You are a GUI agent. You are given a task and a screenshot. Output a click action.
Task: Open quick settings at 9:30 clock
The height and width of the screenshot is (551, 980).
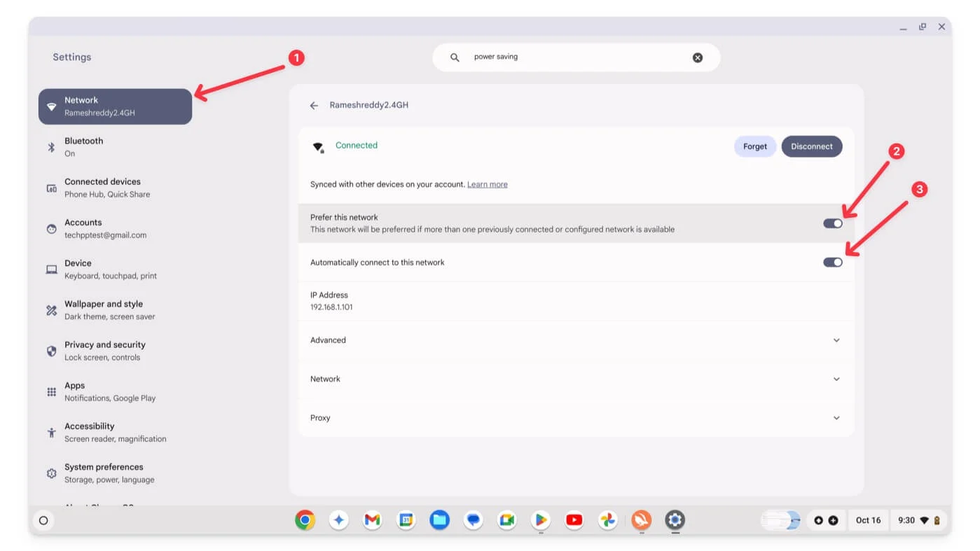tap(919, 520)
